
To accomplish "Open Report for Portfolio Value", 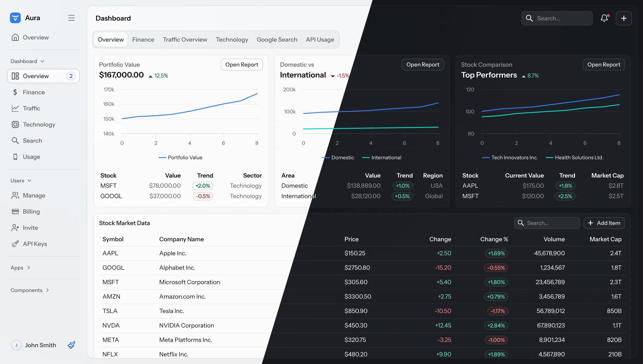I will [x=242, y=65].
